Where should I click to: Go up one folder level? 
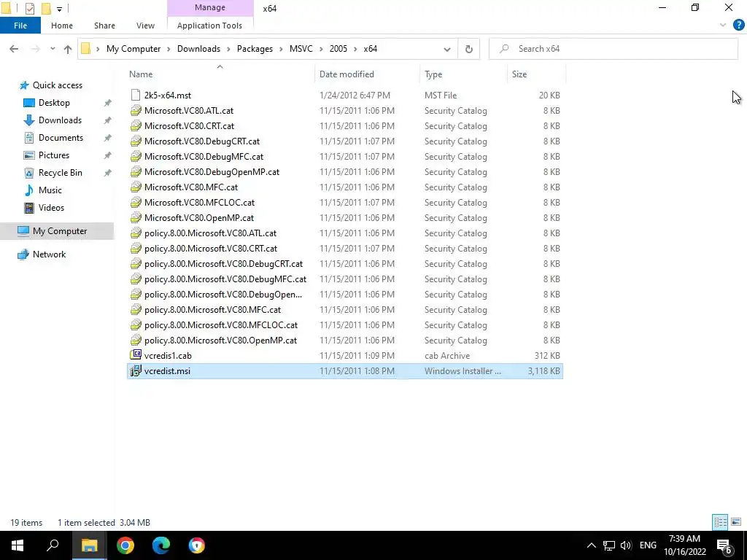[x=68, y=49]
